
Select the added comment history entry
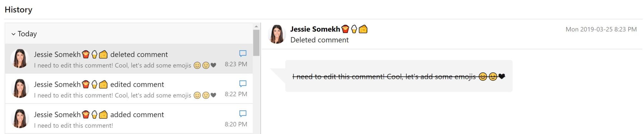(x=129, y=119)
